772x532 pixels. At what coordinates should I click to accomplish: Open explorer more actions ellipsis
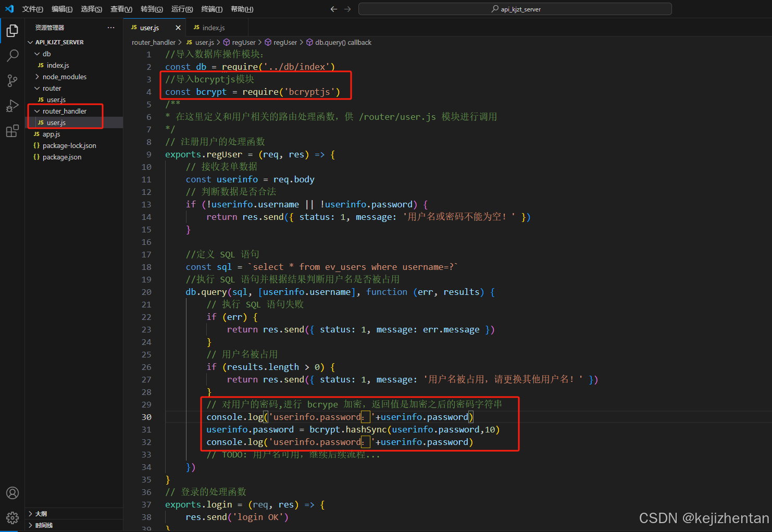(x=111, y=28)
